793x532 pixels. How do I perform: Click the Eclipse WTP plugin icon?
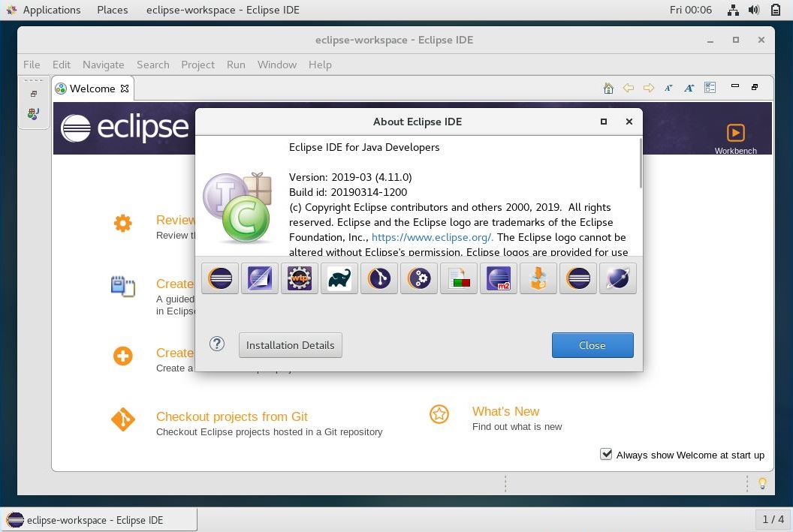(x=299, y=278)
